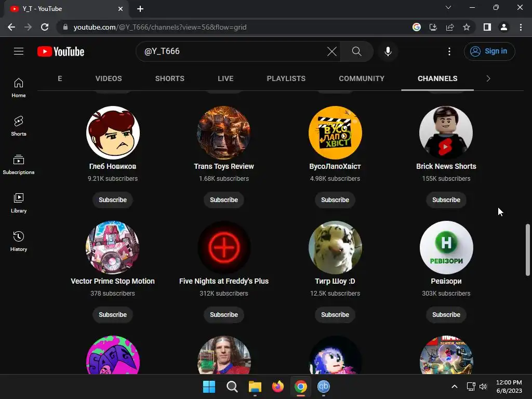The height and width of the screenshot is (399, 532).
Task: Start voice search with microphone
Action: [x=388, y=51]
